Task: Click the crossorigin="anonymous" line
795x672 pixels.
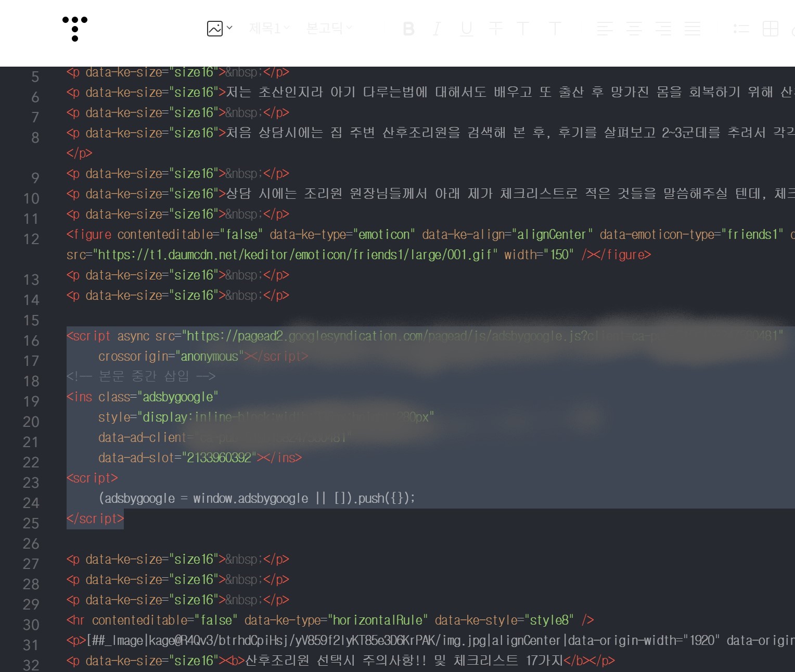Action: 203,357
